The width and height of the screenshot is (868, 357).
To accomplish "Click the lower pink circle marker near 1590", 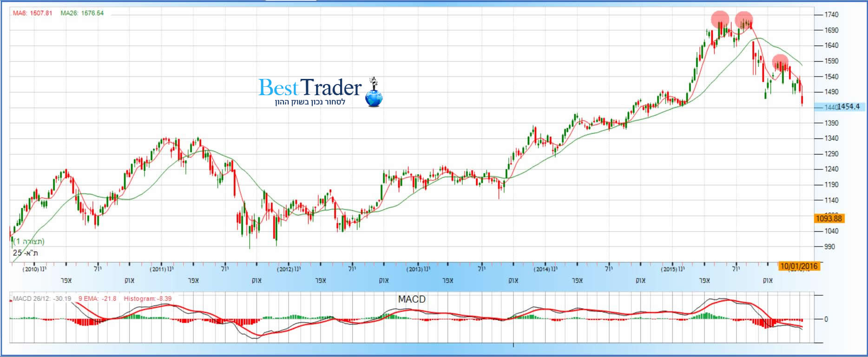I will click(x=780, y=62).
